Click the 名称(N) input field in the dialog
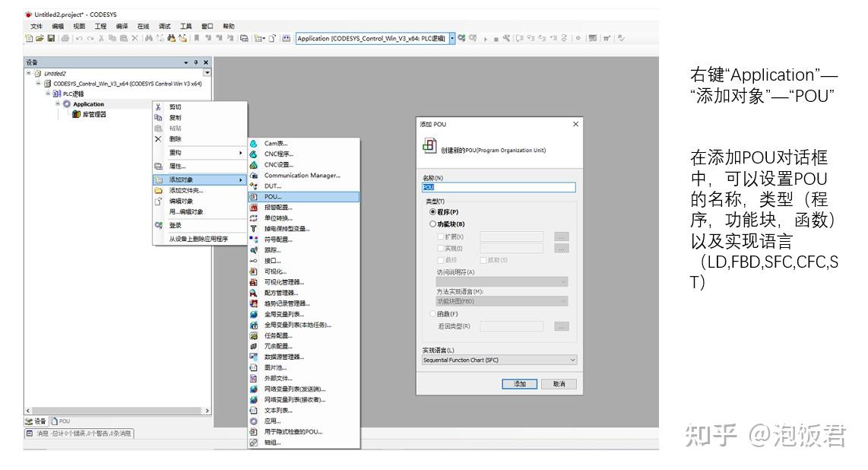The width and height of the screenshot is (868, 470). pos(498,186)
